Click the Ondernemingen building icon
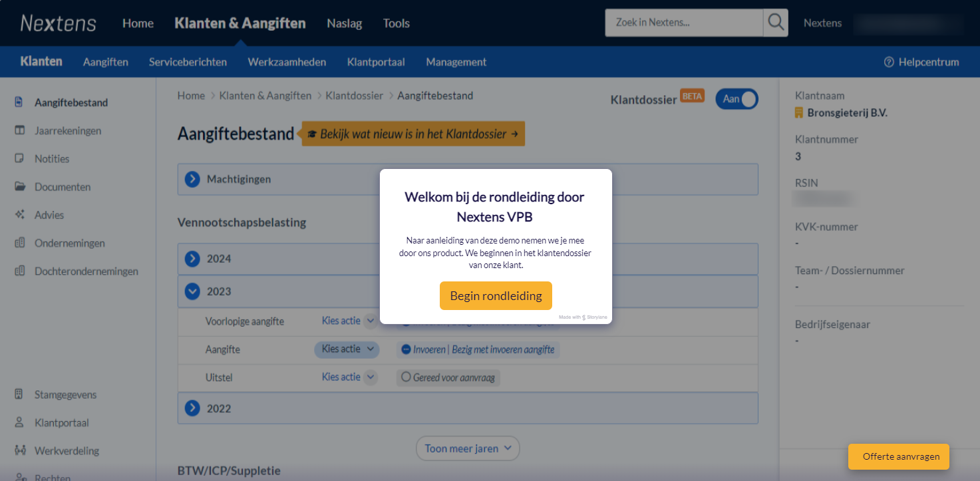Viewport: 980px width, 481px height. (19, 243)
